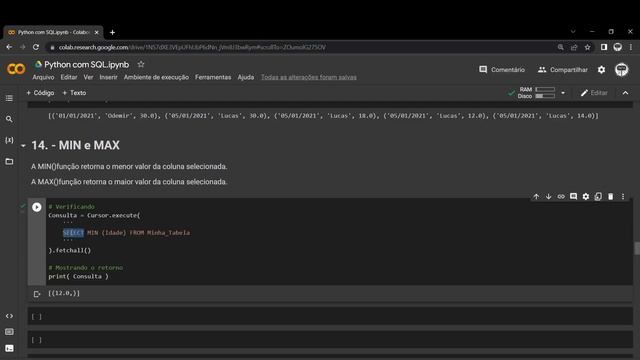Click the '14. - MIN e MAX' heading
The width and height of the screenshot is (640, 360).
76,145
